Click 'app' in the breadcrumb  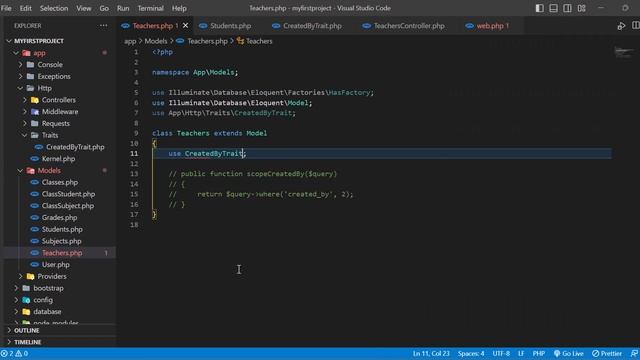tap(130, 41)
